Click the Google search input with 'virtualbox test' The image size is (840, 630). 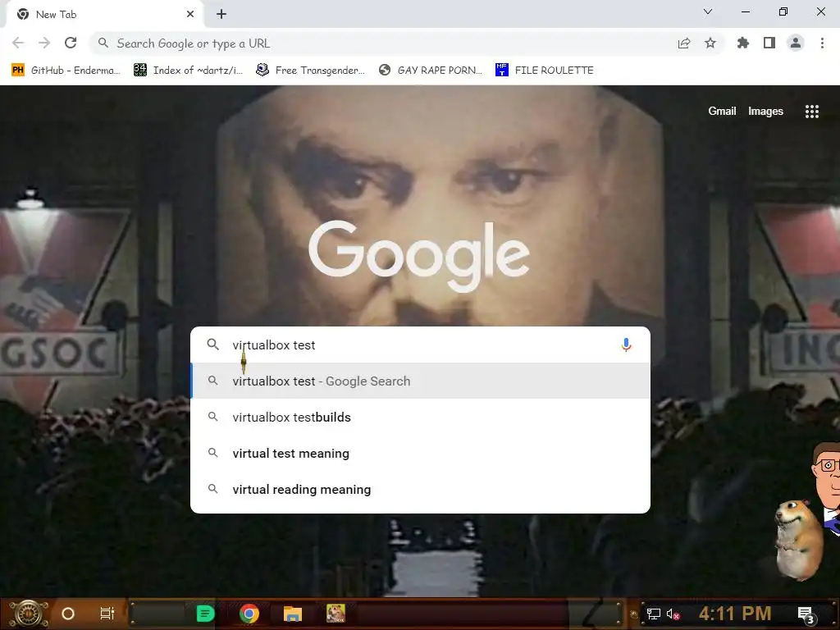point(421,345)
